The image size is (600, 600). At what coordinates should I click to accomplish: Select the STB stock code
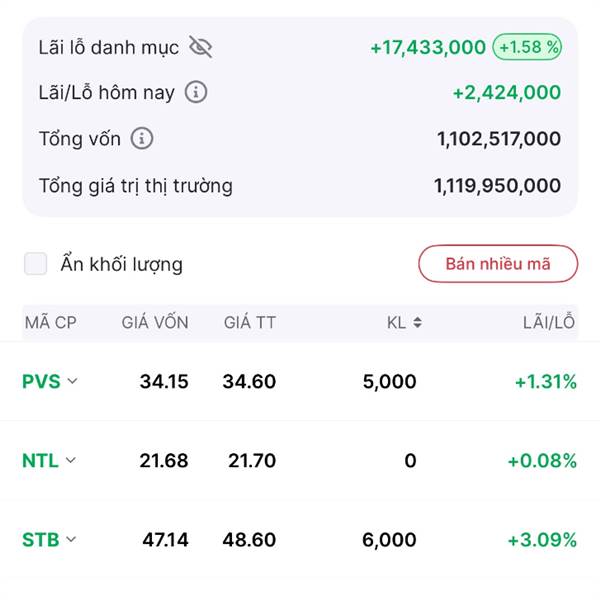(x=41, y=540)
